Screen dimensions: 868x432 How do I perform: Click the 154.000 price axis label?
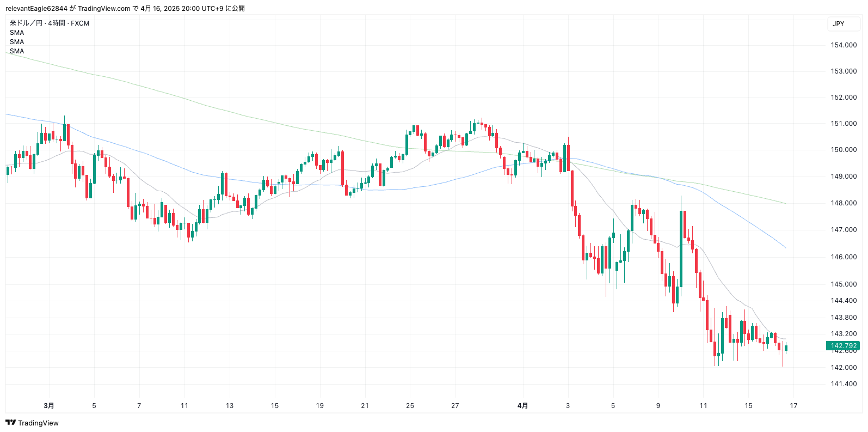click(x=844, y=45)
